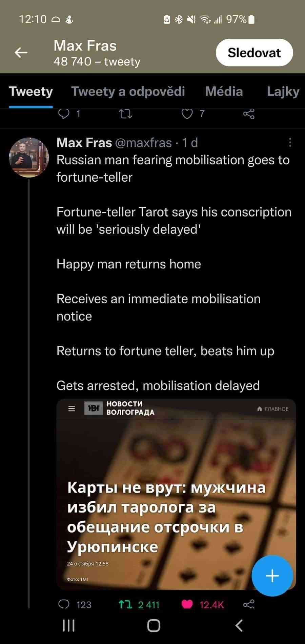
Task: Unlike the tweet with 12.4K likes
Action: [x=187, y=604]
